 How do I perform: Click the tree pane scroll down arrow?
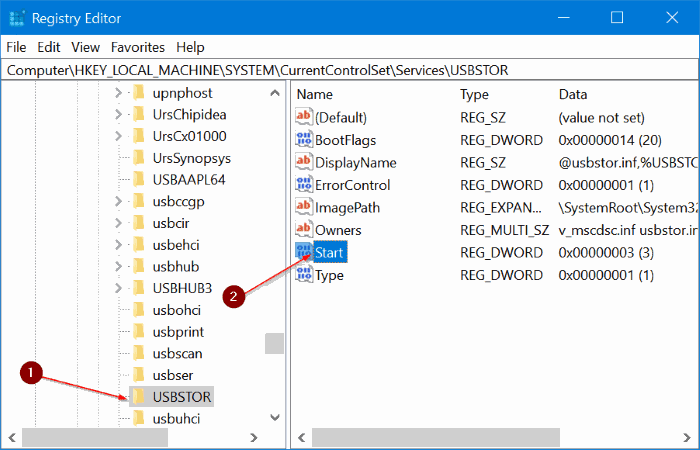point(275,418)
